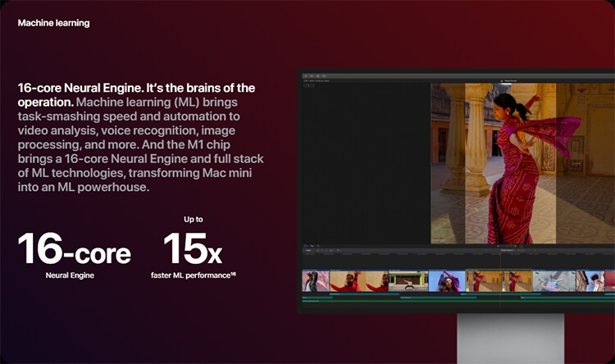Open the Enhancements magic wand menu
Image resolution: width=615 pixels, height=364 pixels.
coord(312,246)
